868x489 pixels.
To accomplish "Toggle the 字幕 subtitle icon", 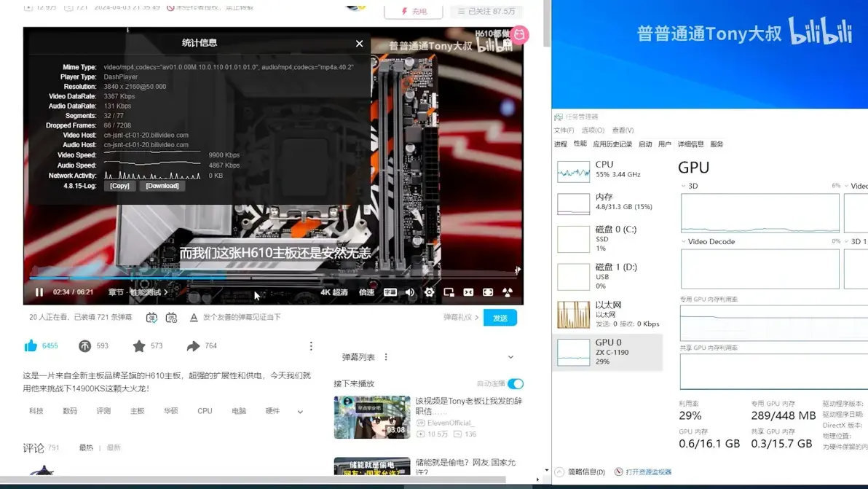I will (x=390, y=292).
